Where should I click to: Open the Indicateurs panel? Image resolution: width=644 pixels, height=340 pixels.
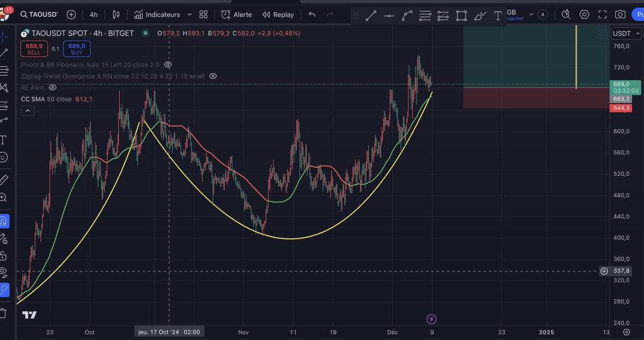[157, 15]
